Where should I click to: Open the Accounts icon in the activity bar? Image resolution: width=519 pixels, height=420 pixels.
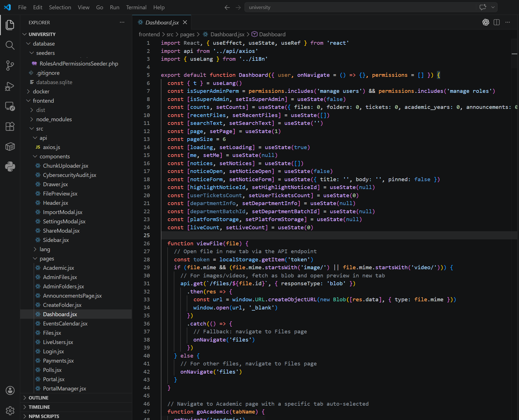tap(10, 390)
